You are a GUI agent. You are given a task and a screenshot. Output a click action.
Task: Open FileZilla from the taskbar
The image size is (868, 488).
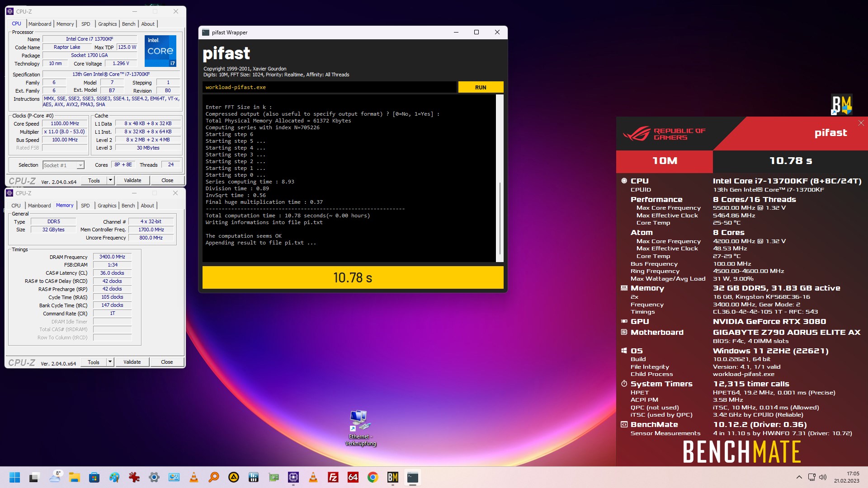(x=333, y=477)
